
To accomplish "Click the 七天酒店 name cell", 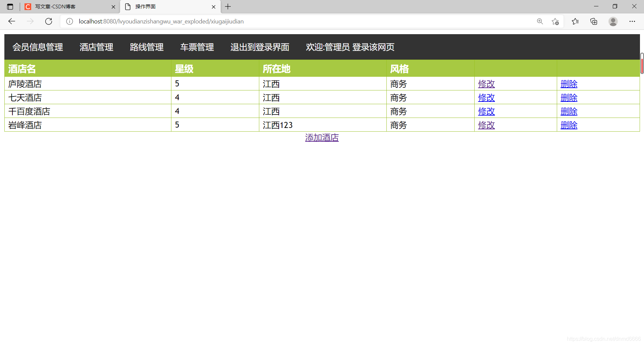I will [88, 97].
